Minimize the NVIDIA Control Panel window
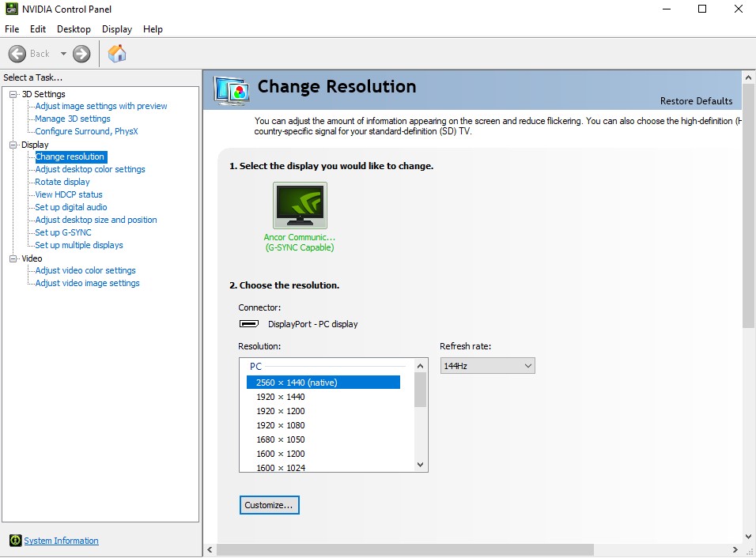Viewport: 756px width, 558px height. click(x=667, y=9)
